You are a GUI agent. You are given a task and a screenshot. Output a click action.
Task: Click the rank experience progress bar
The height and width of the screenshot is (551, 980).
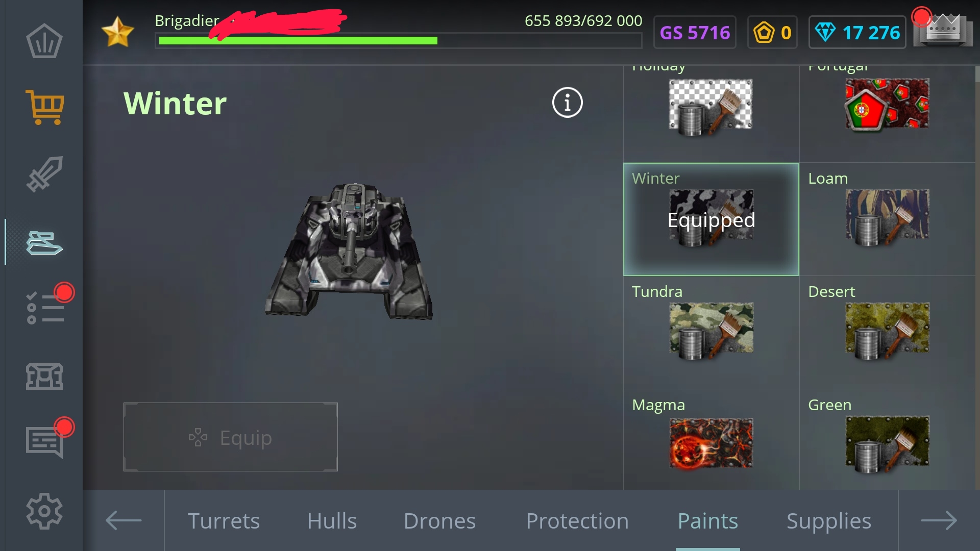click(x=398, y=41)
